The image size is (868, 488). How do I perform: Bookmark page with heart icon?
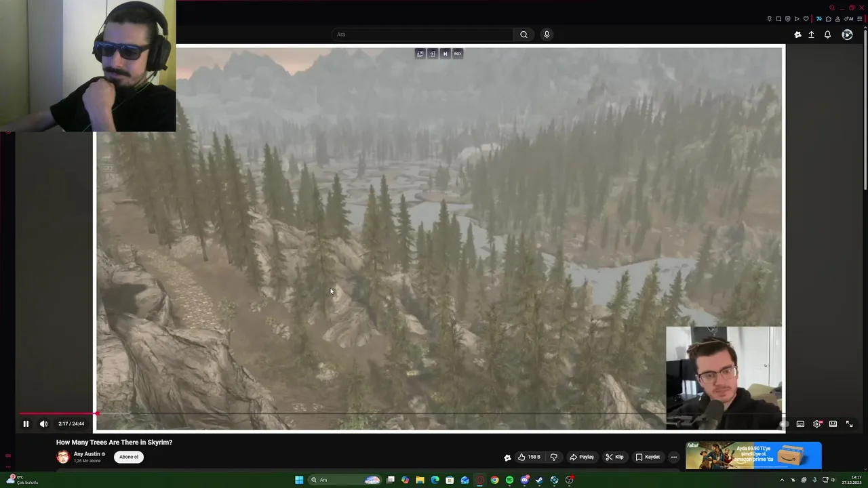tap(806, 18)
